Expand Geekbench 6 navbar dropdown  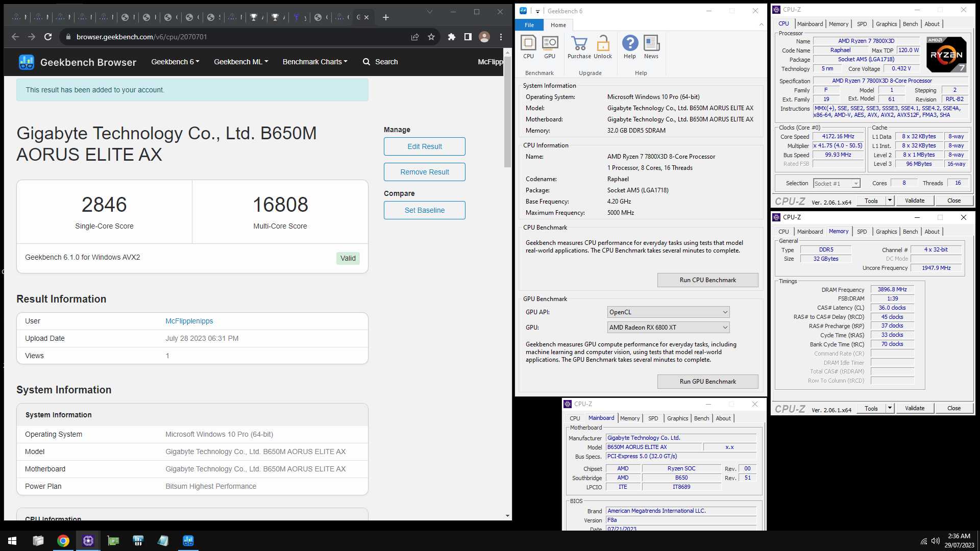pyautogui.click(x=175, y=62)
